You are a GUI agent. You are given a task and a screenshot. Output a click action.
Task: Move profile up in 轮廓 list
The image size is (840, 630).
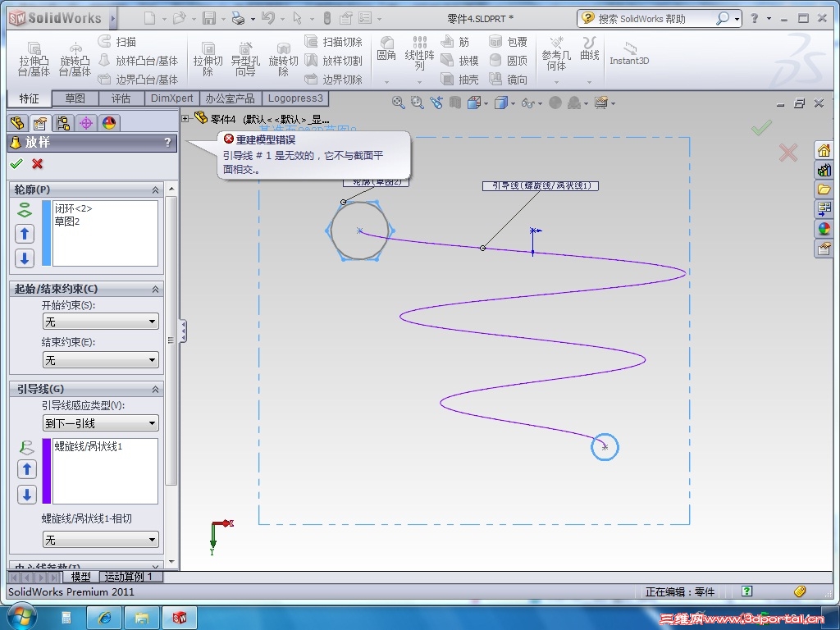(24, 234)
